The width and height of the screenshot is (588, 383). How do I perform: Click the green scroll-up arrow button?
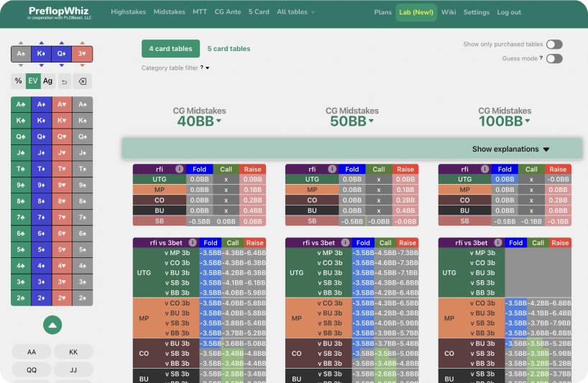tap(52, 325)
